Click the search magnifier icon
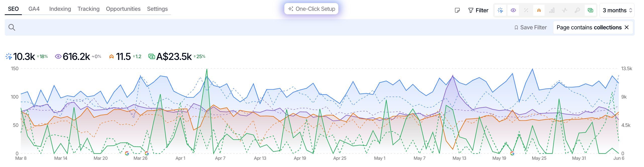Screen dimensions: 644x167 12,27
